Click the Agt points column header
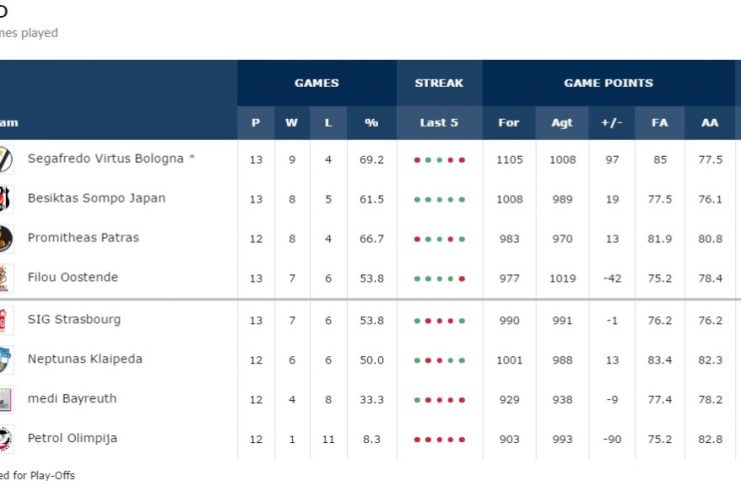The height and width of the screenshot is (486, 741). [x=562, y=123]
